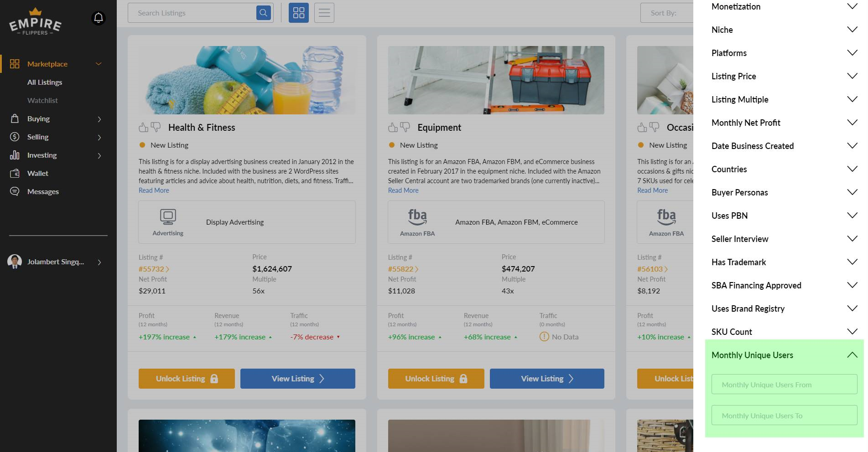Click the Search Listings field
Screen dimensions: 868x452
(192, 13)
